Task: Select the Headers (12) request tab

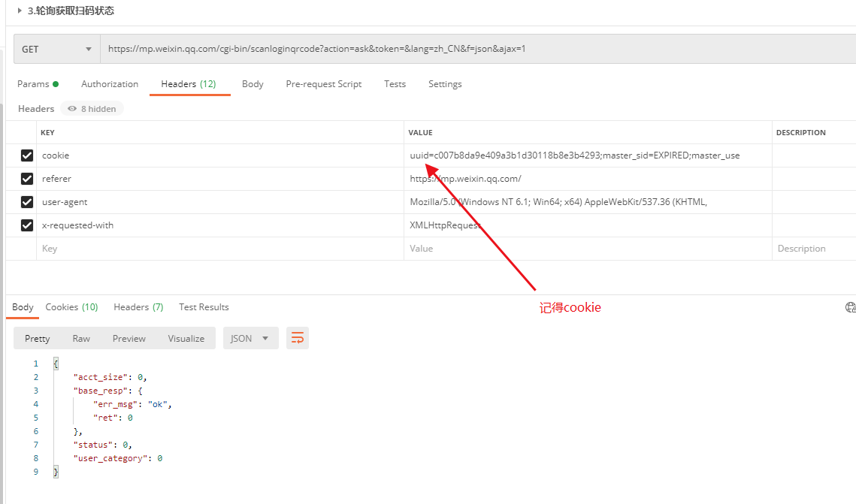Action: [189, 84]
